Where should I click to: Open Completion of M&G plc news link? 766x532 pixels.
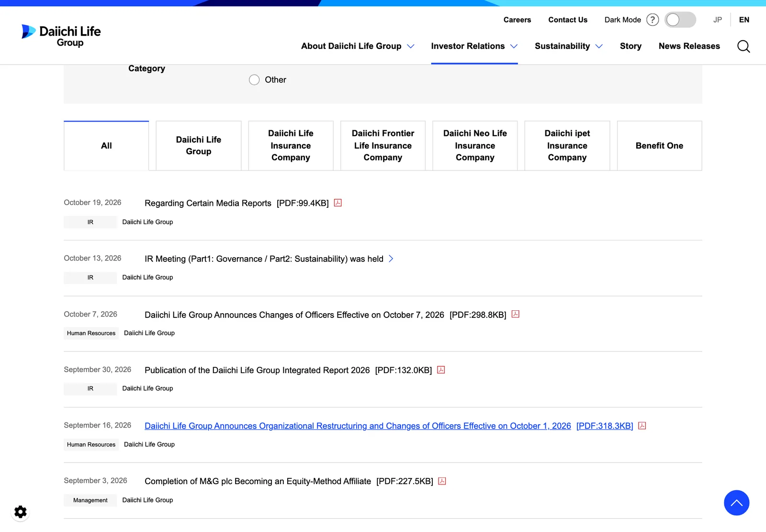tap(289, 481)
